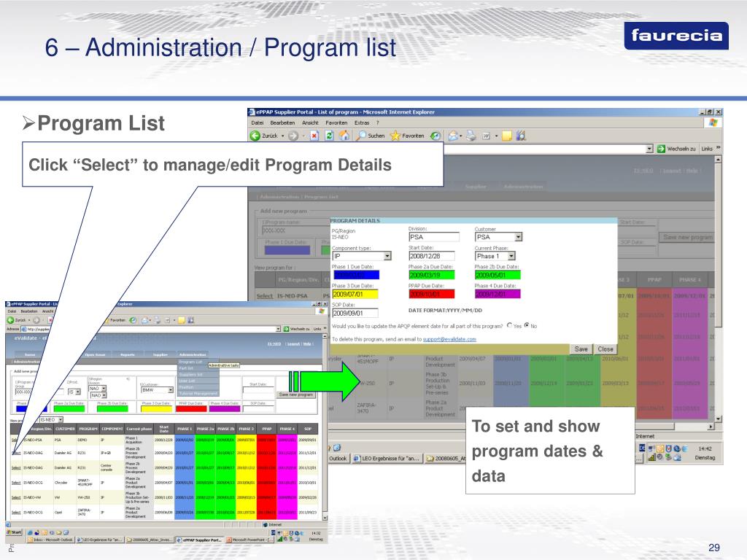This screenshot has width=747, height=560.
Task: Click Zurück back arrow in small browser window
Action: coord(10,320)
